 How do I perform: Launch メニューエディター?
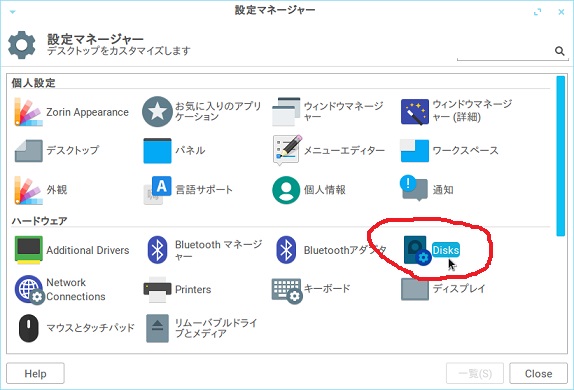(329, 151)
